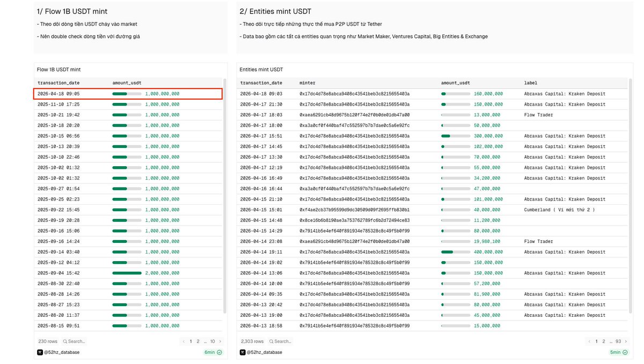
Task: Click previous page arrow in Entities mint table
Action: click(589, 341)
